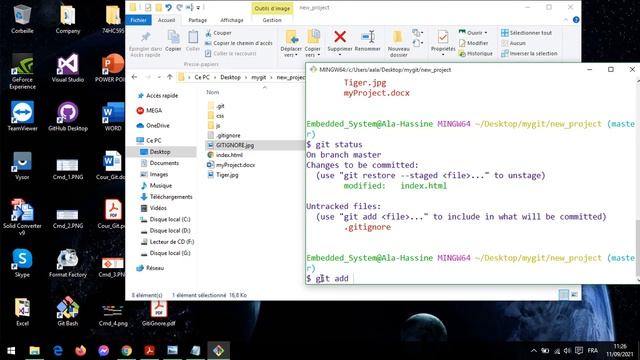Switch to the Affichage tab

point(232,20)
